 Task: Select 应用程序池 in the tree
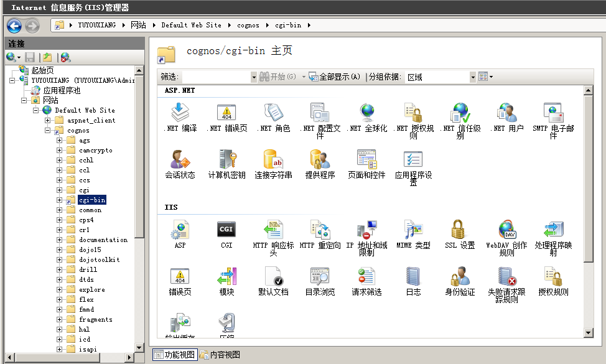pyautogui.click(x=62, y=90)
